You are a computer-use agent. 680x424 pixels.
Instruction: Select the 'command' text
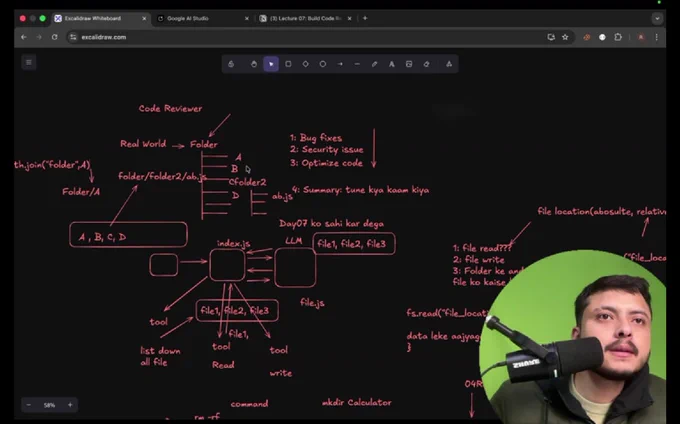click(249, 404)
